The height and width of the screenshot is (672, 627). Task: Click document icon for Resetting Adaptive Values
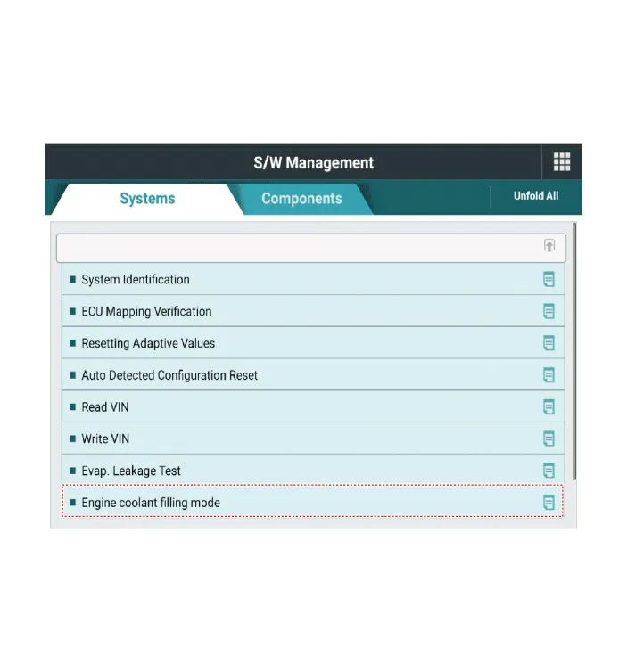pos(549,343)
